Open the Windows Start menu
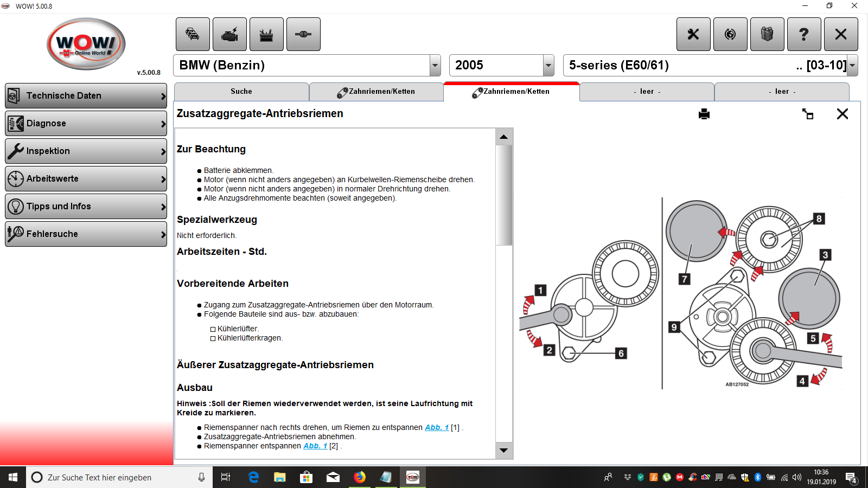Image resolution: width=868 pixels, height=488 pixels. pyautogui.click(x=13, y=477)
